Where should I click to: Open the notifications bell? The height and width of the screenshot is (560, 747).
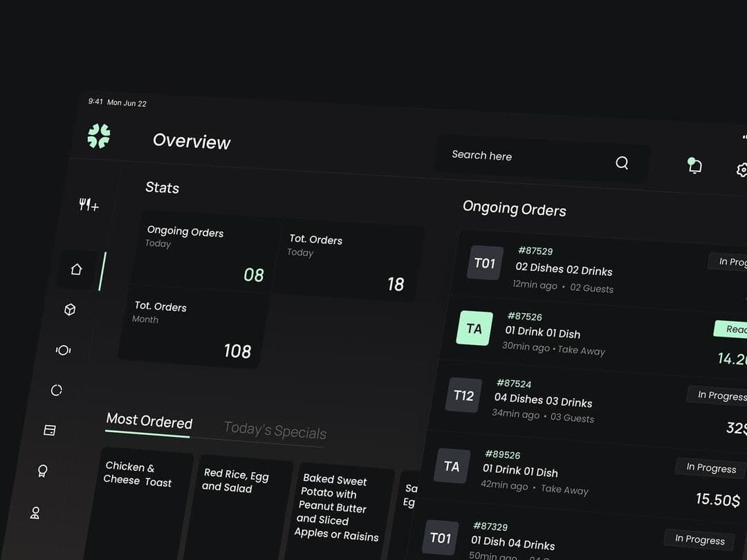(x=694, y=165)
